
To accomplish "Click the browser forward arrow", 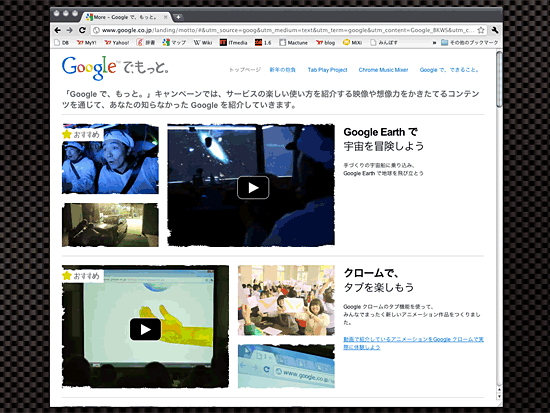I will click(69, 30).
